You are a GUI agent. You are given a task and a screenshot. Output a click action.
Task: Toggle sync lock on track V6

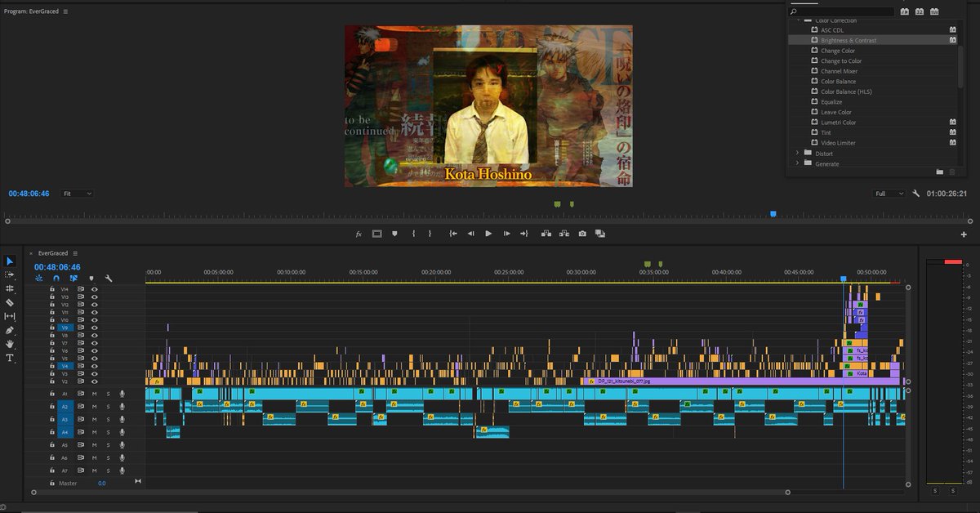click(x=81, y=350)
